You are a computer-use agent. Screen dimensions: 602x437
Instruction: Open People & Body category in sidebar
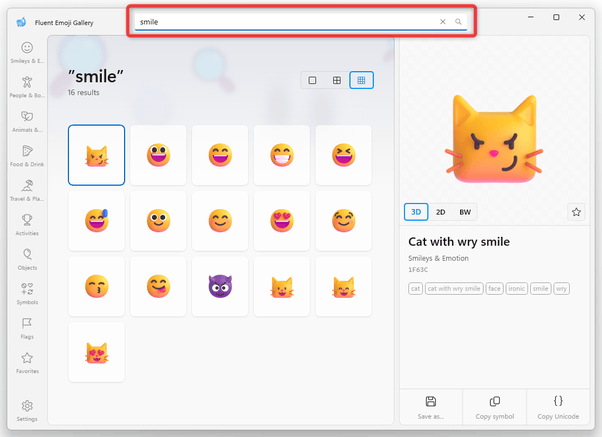(x=27, y=87)
